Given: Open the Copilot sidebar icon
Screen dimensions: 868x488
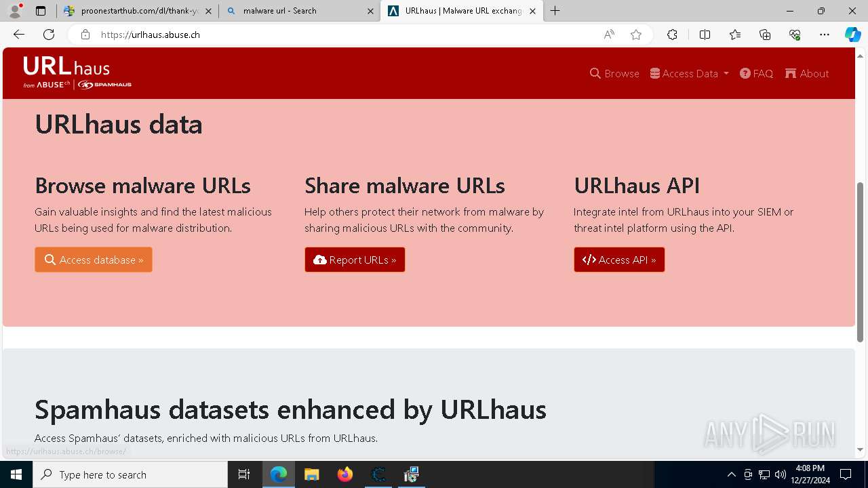Looking at the screenshot, I should coord(852,35).
